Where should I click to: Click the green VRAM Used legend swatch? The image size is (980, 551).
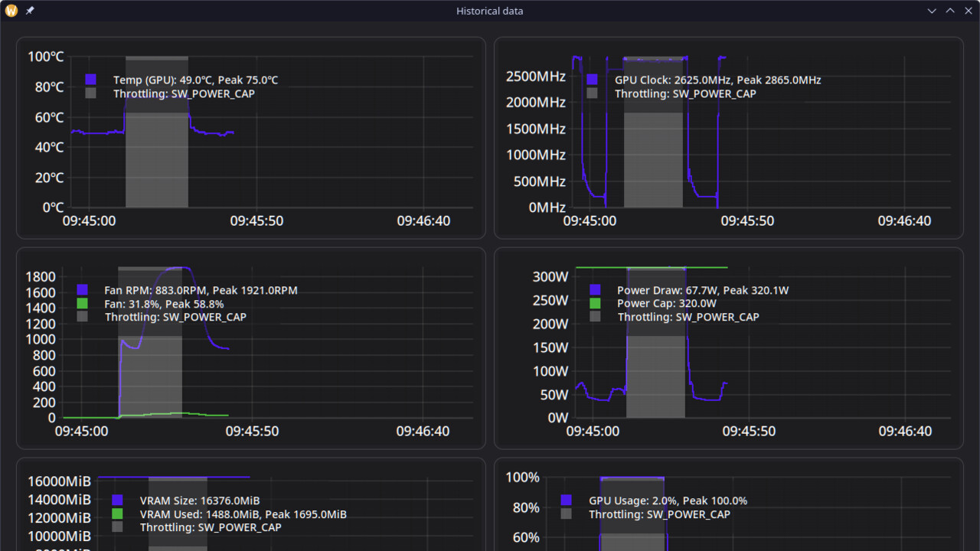[x=117, y=514]
